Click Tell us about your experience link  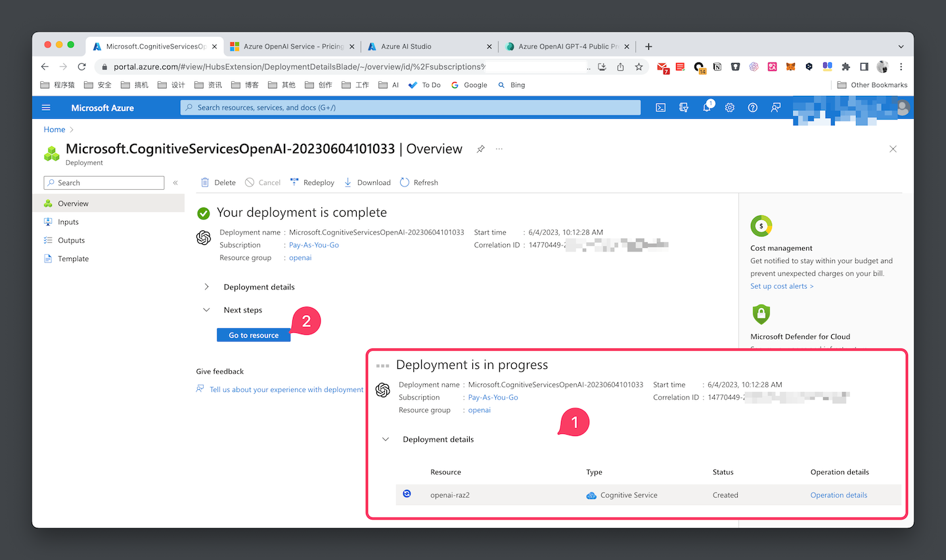(x=286, y=389)
